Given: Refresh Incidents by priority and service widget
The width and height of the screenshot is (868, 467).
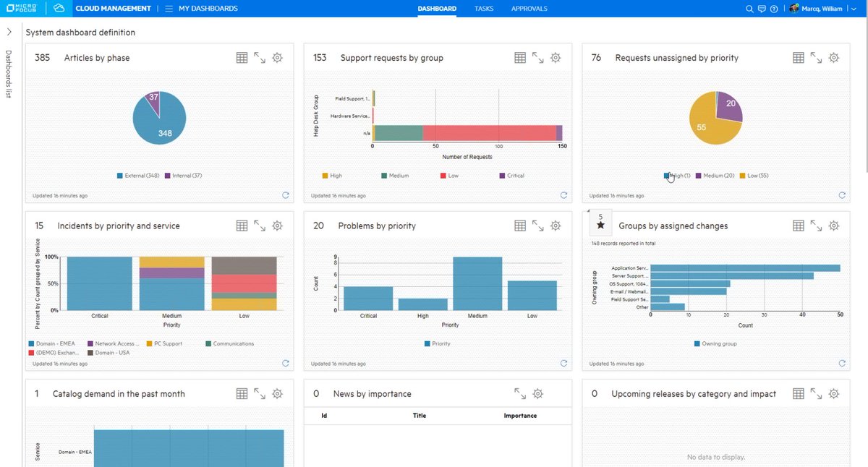Looking at the screenshot, I should click(285, 364).
